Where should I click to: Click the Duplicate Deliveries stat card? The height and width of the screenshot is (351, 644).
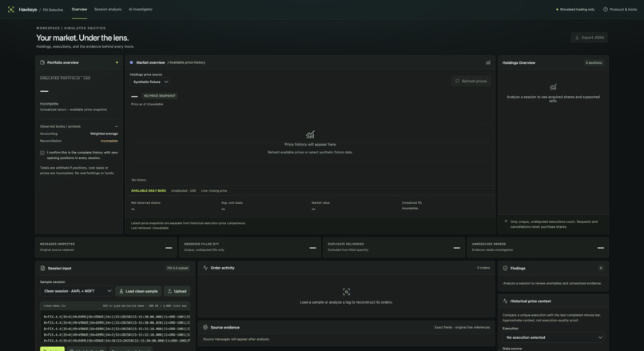tap(394, 247)
